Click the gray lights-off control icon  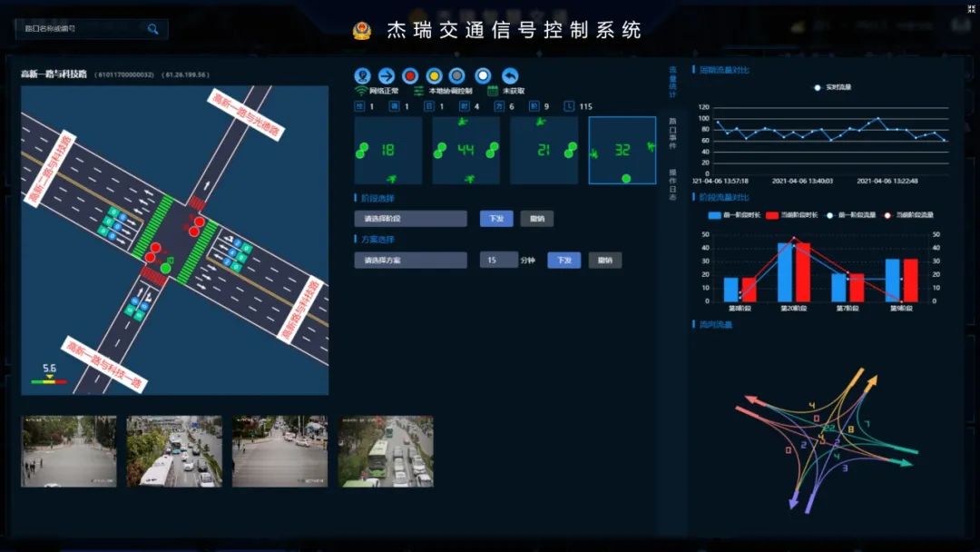(457, 76)
